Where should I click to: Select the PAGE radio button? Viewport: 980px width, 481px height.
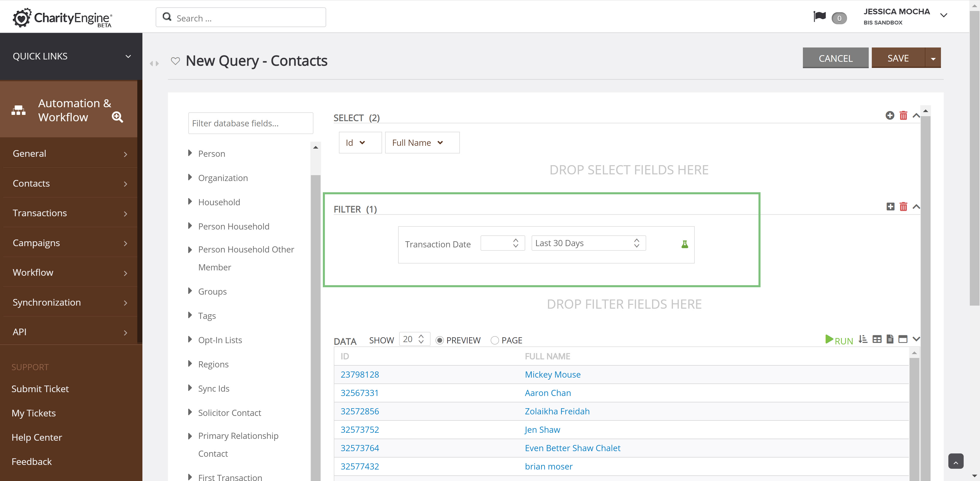pos(495,340)
